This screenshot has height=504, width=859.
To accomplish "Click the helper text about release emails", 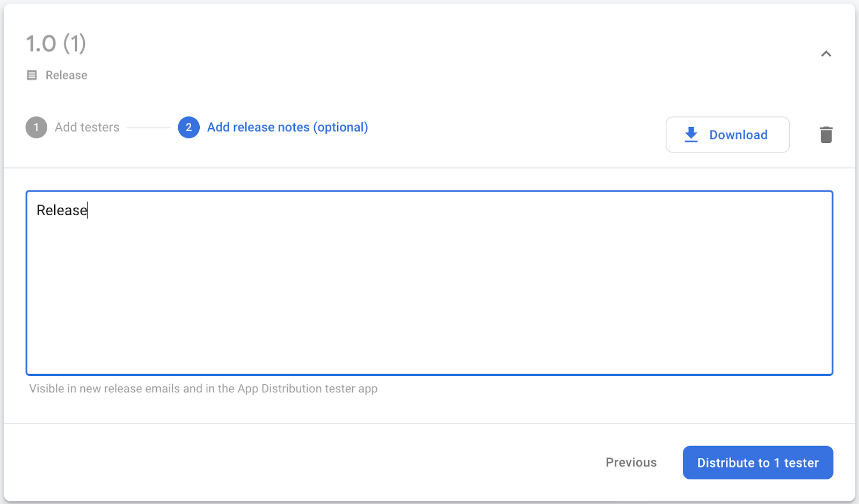I will click(x=203, y=389).
